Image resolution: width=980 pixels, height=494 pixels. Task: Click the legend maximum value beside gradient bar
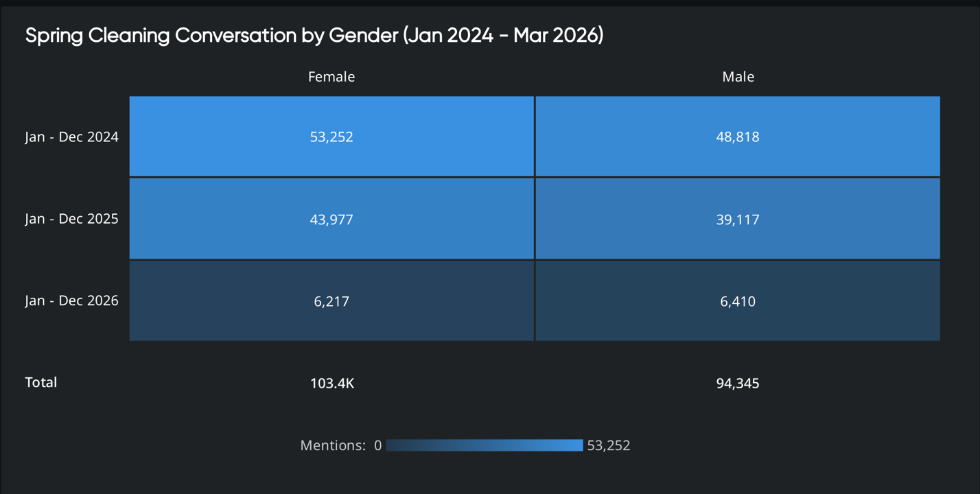tap(609, 445)
